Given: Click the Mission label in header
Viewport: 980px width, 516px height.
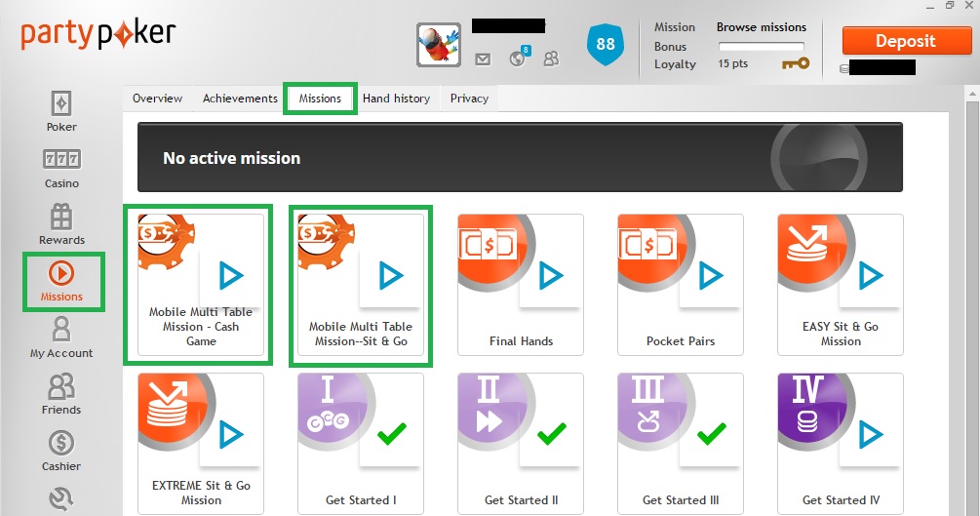Looking at the screenshot, I should pos(675,27).
